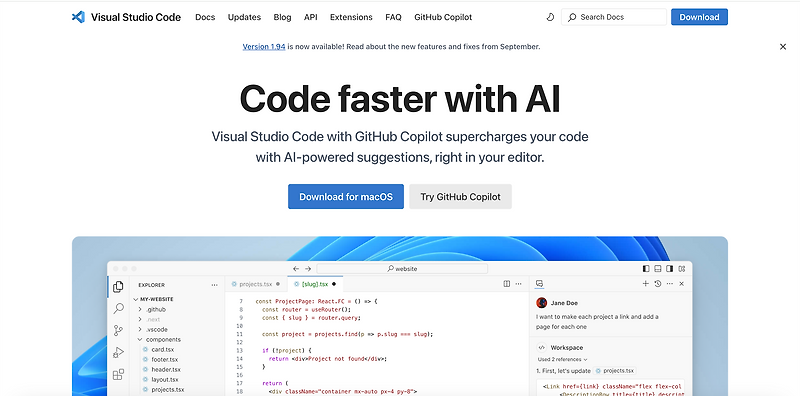Click the customize layout icon
The image size is (800, 396).
[682, 268]
